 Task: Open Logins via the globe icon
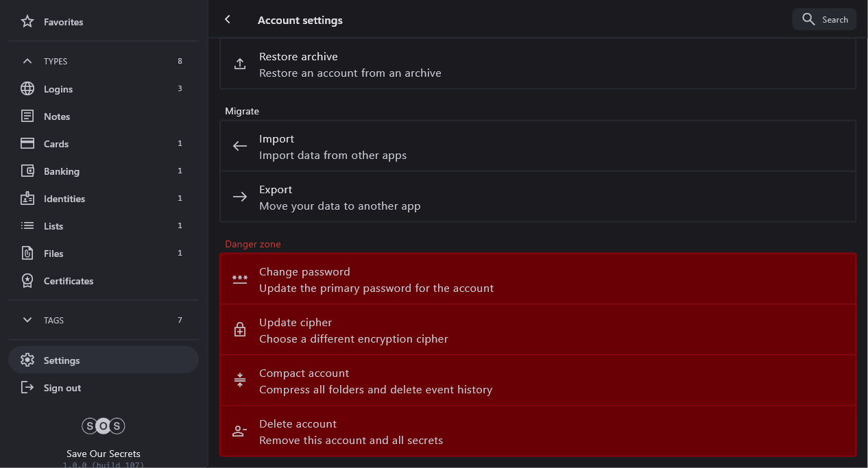[27, 89]
